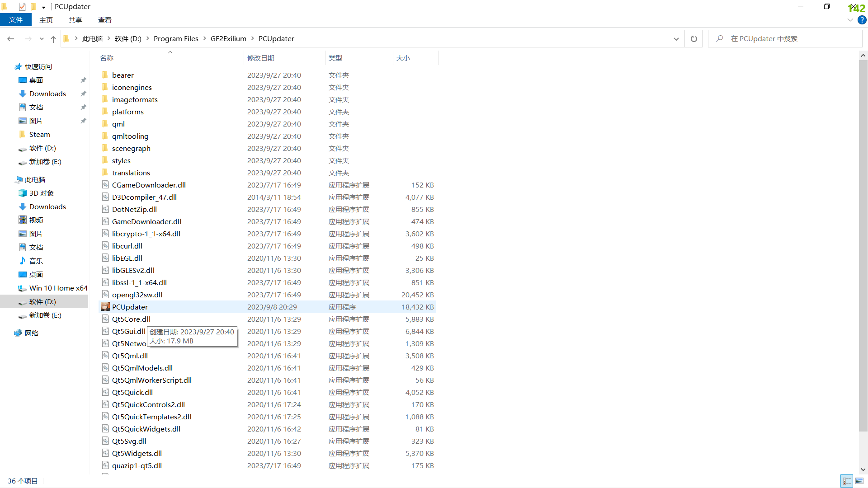Select quazip1-qt5.dll file name
This screenshot has height=488, width=868.
point(137,465)
